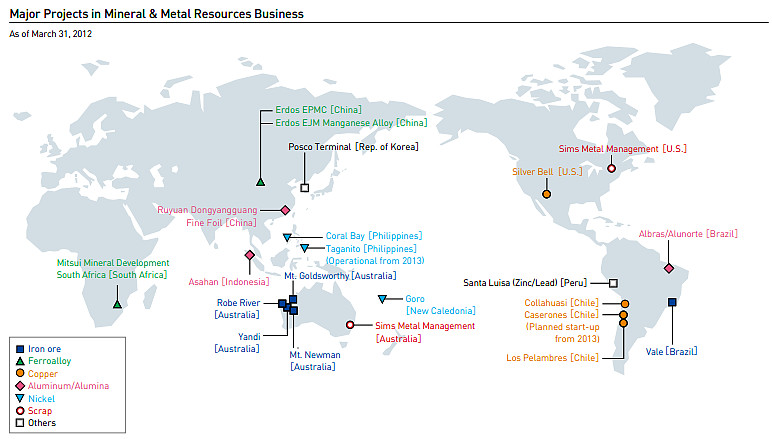772x439 pixels.
Task: Click the orange Copper legend circle
Action: pyautogui.click(x=20, y=373)
